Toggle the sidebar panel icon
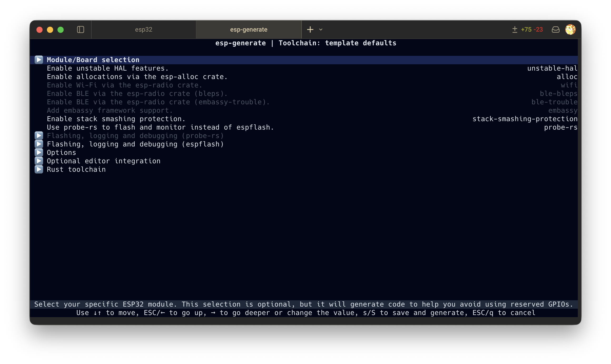 (x=81, y=29)
